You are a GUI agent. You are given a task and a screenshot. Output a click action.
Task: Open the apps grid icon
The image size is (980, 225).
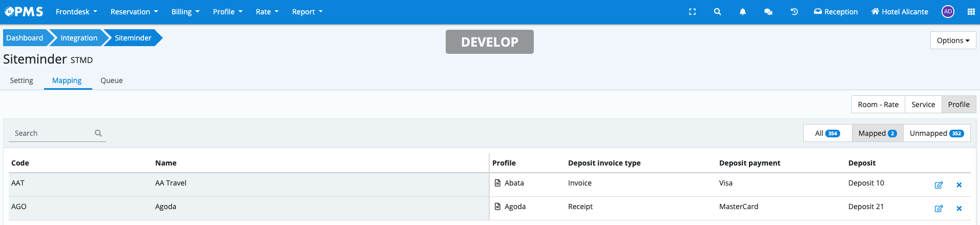(971, 12)
